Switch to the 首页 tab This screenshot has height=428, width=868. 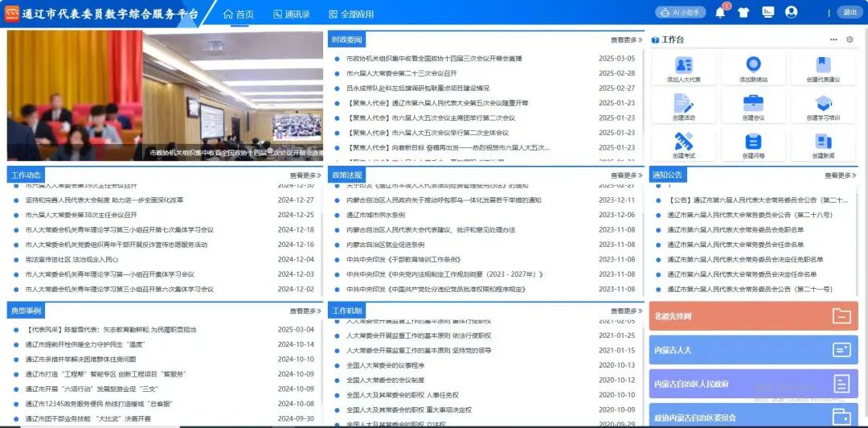coord(240,14)
